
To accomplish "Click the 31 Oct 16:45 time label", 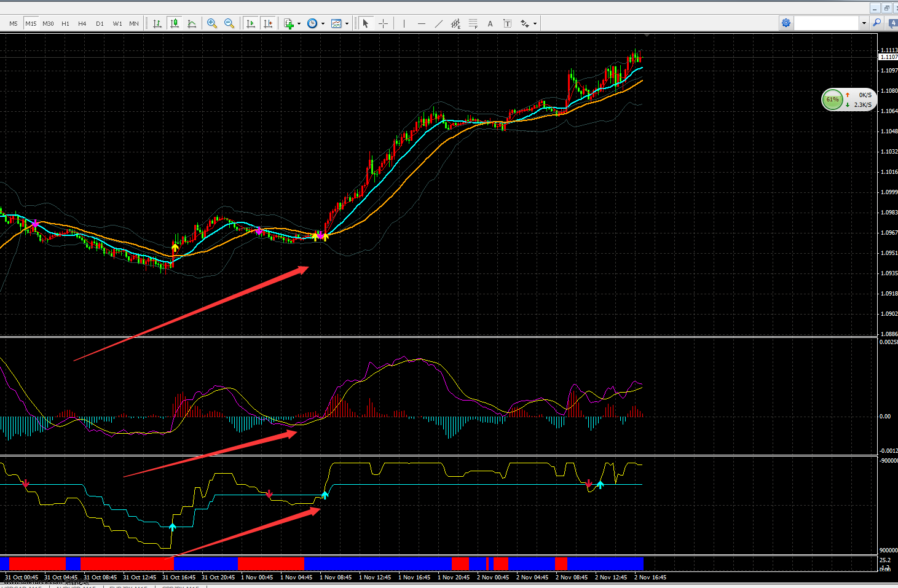I will (x=179, y=578).
